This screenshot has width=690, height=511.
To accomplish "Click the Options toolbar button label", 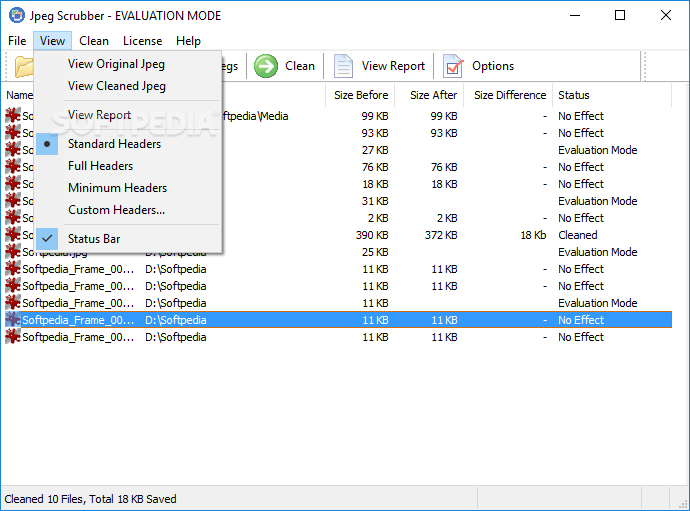I will pos(493,66).
